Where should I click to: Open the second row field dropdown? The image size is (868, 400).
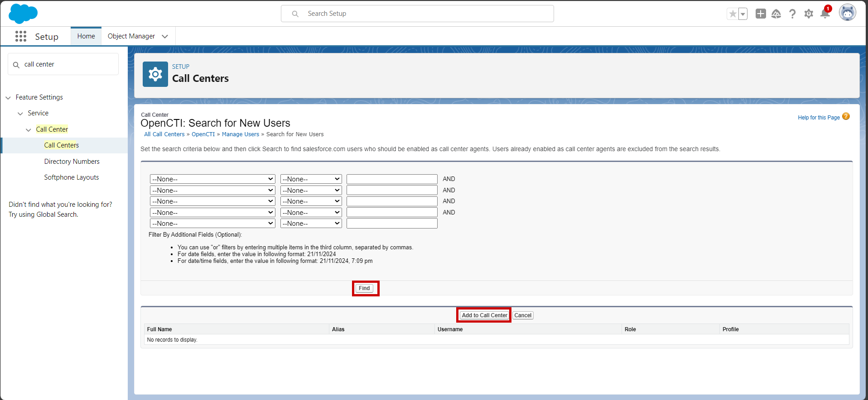212,190
